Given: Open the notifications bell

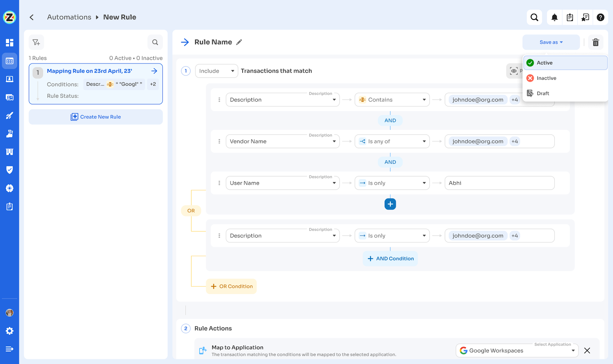Looking at the screenshot, I should click(x=554, y=17).
